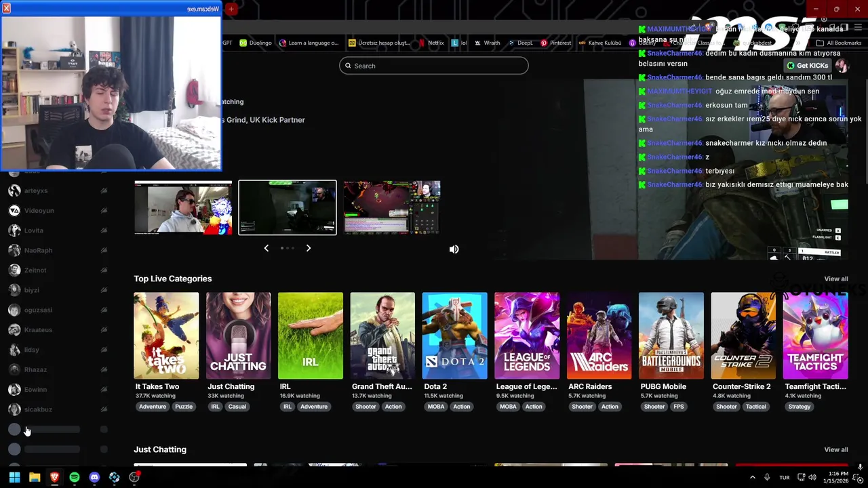868x488 pixels.
Task: Click the Kick search field
Action: click(x=434, y=66)
